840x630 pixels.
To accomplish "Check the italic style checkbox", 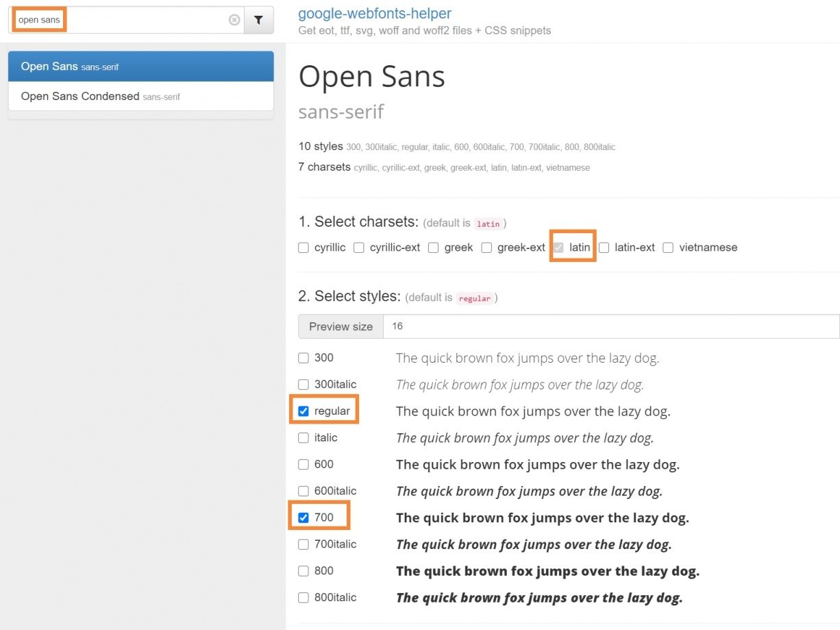I will [x=304, y=437].
